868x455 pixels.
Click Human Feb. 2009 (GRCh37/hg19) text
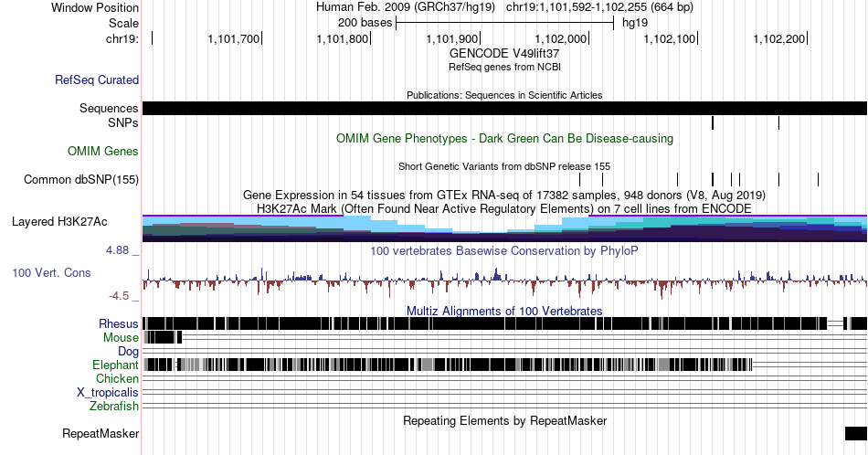408,7
